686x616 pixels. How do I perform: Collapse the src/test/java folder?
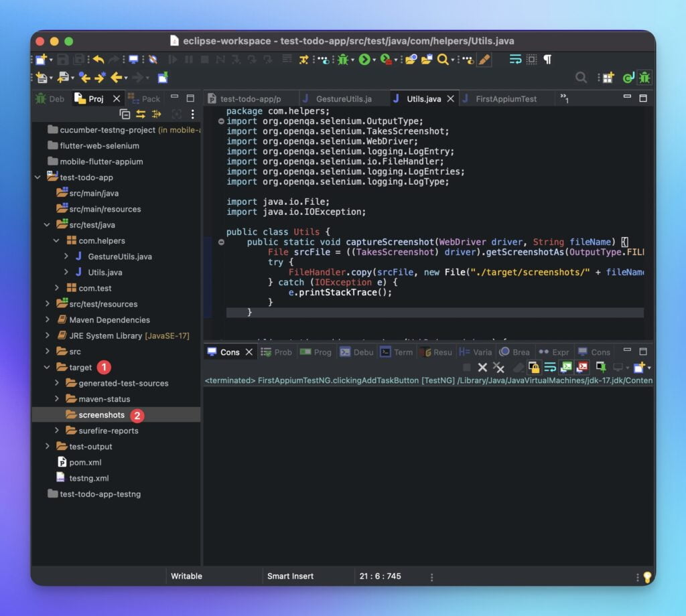[47, 225]
